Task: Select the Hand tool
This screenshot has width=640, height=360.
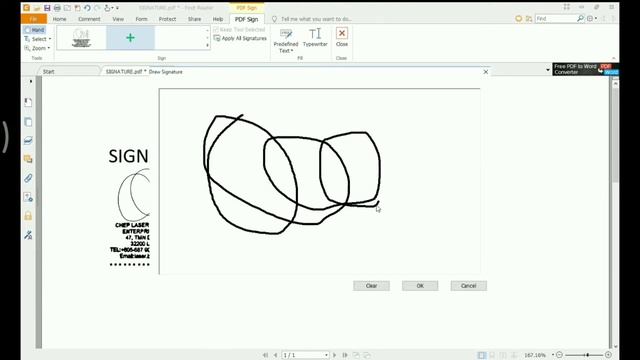Action: (34, 30)
